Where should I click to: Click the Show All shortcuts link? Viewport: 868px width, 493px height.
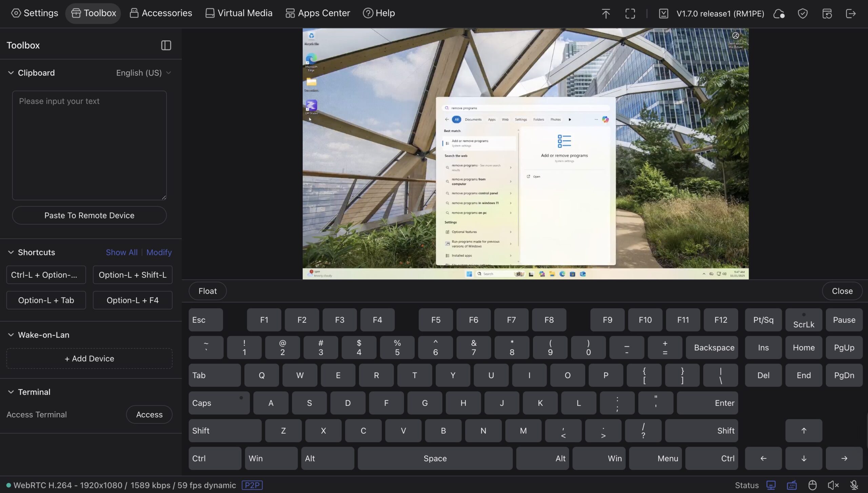tap(121, 252)
